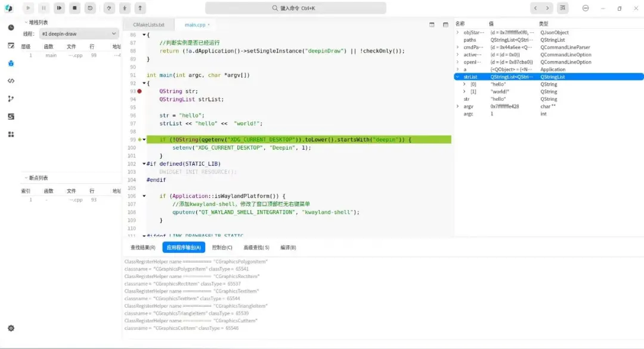This screenshot has height=349, width=644.
Task: Open the 高级查找(S) tab
Action: click(x=256, y=248)
